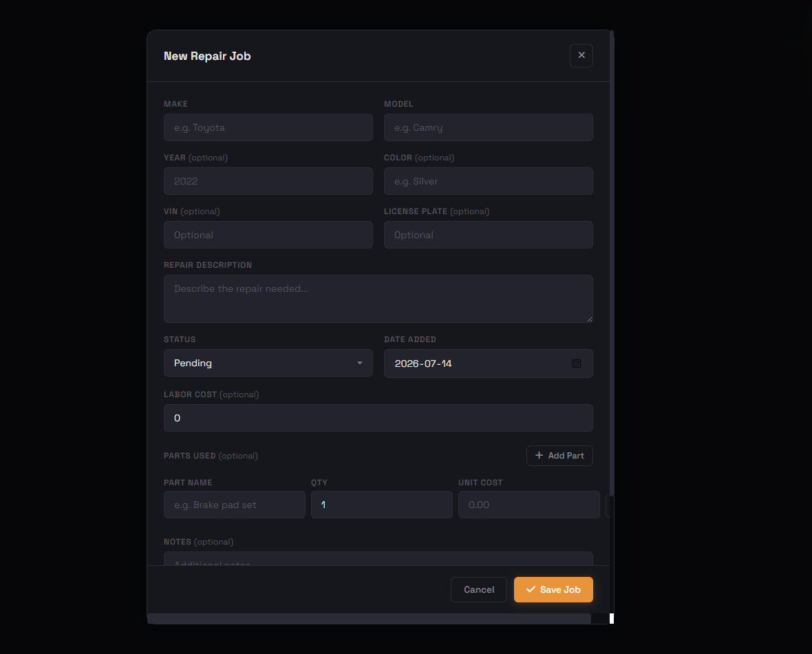Click the License Plate field

click(x=489, y=235)
